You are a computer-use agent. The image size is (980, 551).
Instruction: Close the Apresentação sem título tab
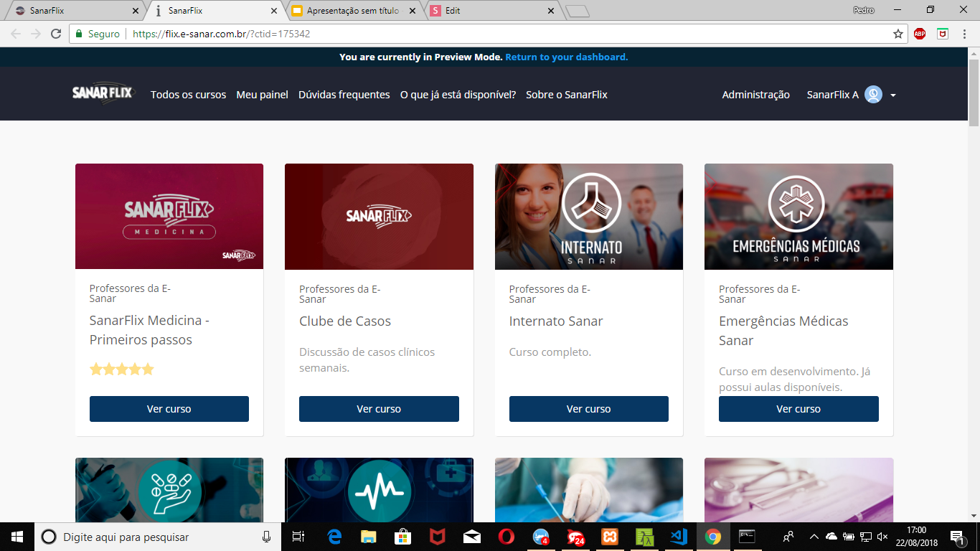413,11
